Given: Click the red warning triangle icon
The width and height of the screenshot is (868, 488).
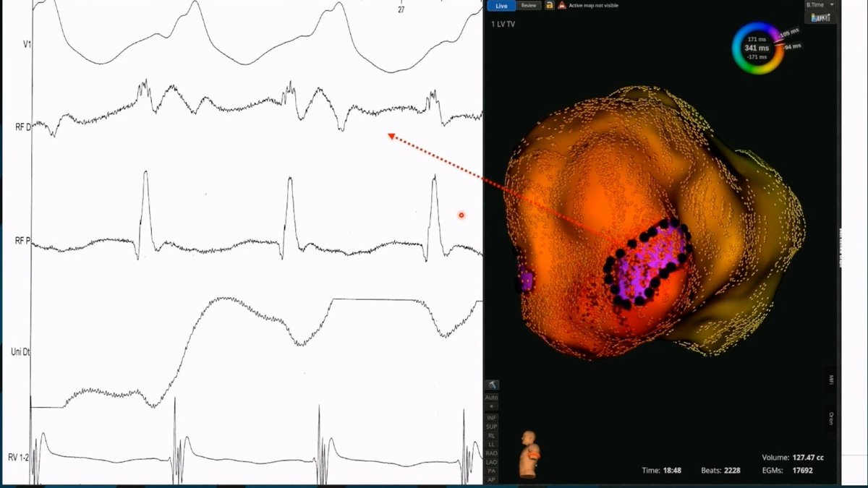Looking at the screenshot, I should point(561,5).
